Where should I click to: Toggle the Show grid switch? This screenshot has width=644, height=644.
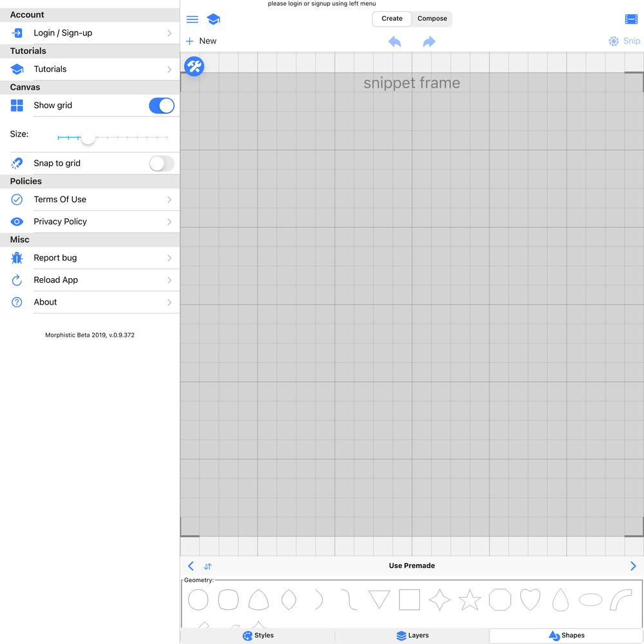point(162,106)
